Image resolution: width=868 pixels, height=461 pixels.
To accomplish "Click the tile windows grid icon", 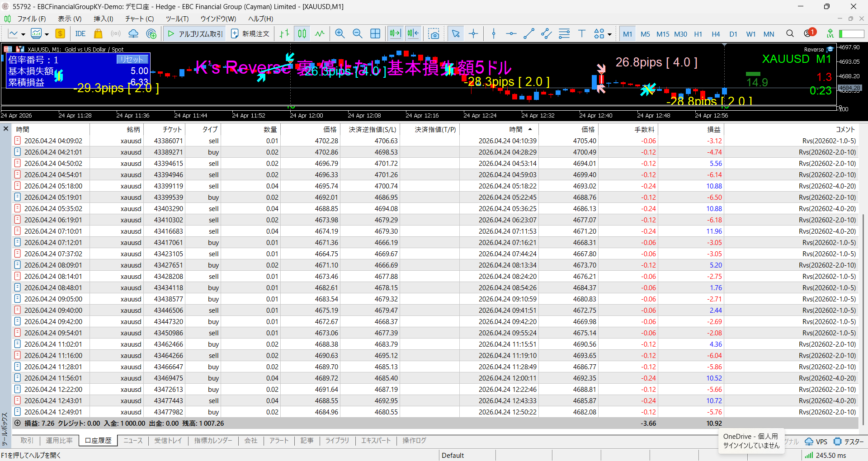I will tap(375, 34).
